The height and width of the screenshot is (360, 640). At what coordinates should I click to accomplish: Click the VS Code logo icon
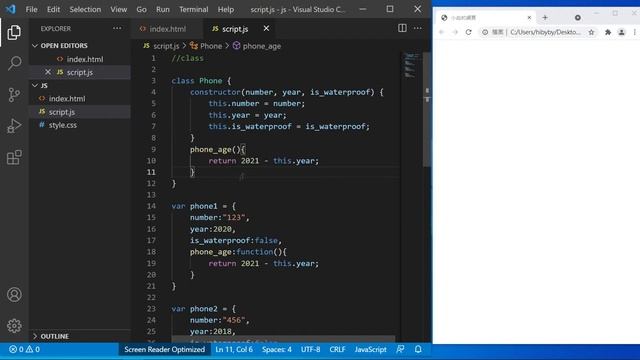(x=11, y=9)
